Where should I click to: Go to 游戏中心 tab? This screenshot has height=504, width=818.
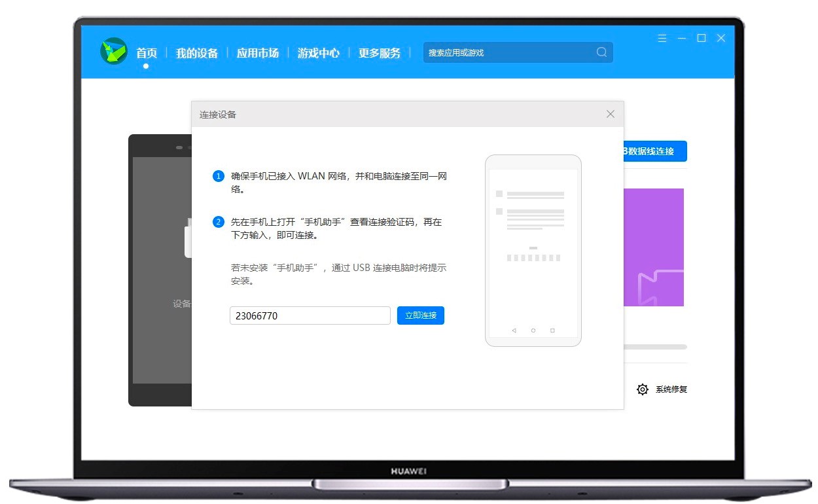click(319, 53)
